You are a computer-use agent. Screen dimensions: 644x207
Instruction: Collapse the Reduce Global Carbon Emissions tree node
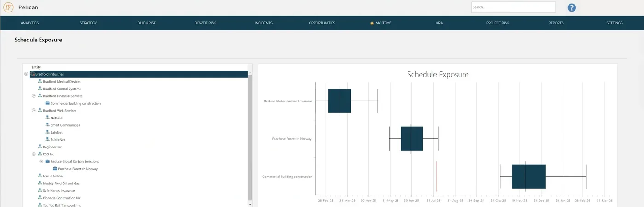point(41,161)
